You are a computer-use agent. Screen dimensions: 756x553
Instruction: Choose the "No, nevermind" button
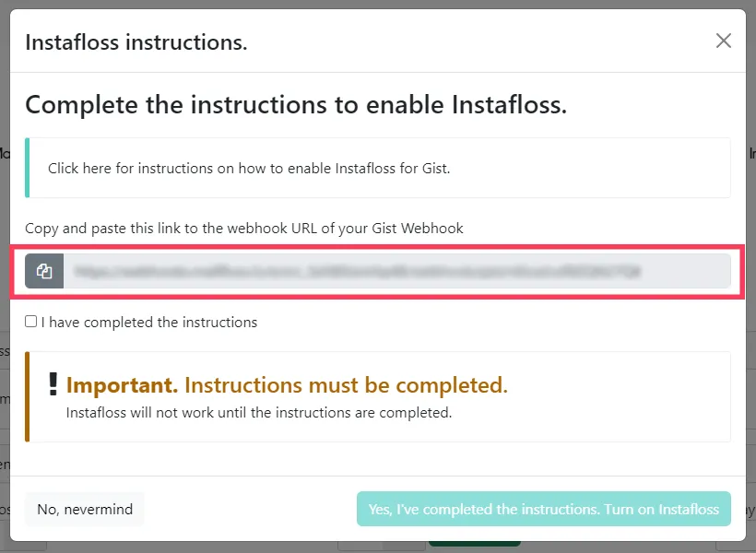pos(85,509)
